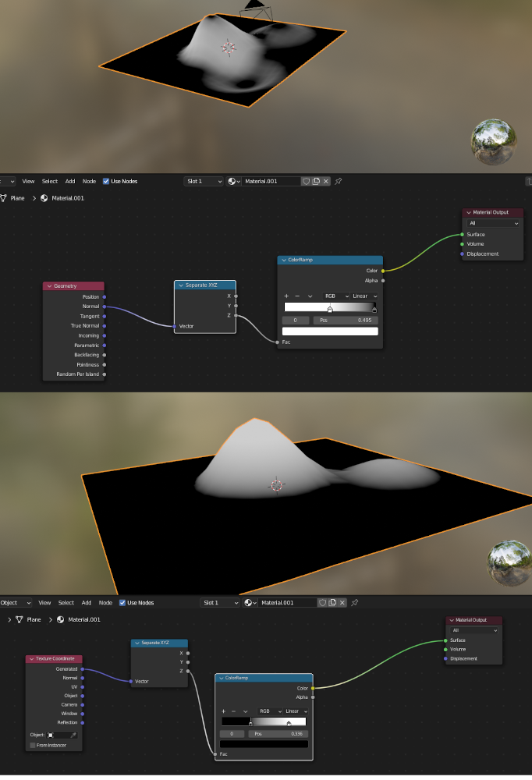Click HDRI preview sphere in upper viewport
This screenshot has height=780, width=532.
point(494,142)
